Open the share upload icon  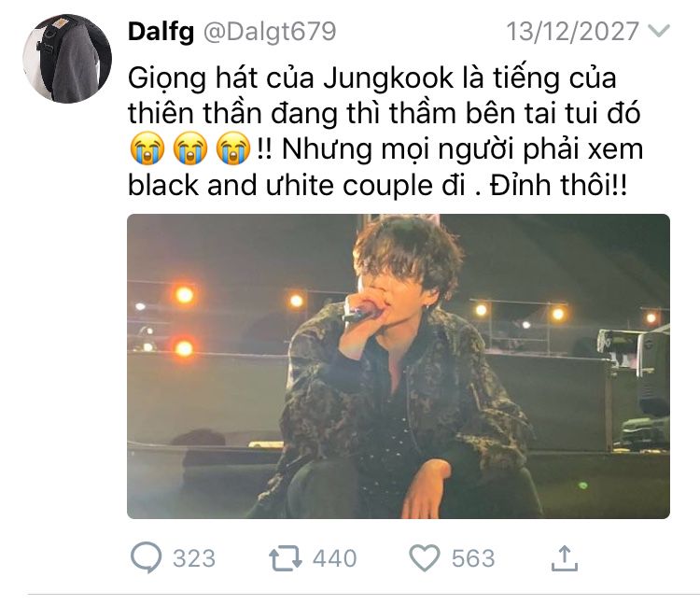click(x=565, y=558)
